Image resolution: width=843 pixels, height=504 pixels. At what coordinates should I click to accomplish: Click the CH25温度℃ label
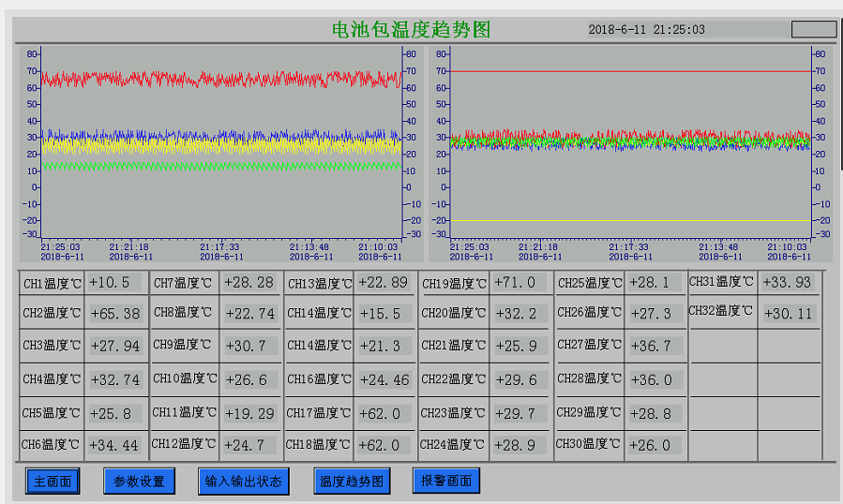pyautogui.click(x=590, y=283)
